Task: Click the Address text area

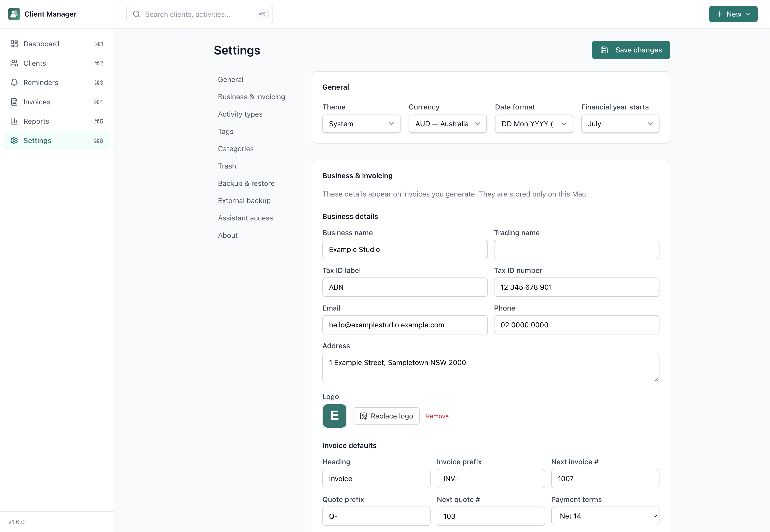Action: pos(491,367)
